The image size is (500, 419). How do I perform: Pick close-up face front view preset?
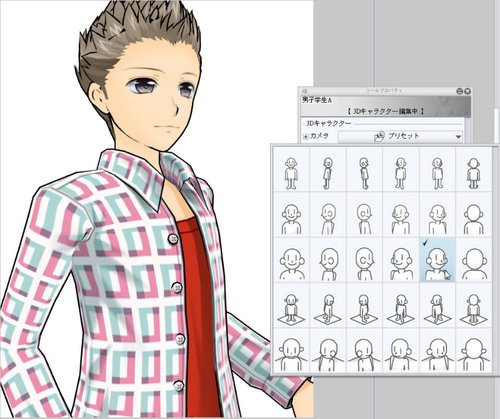coord(291,260)
